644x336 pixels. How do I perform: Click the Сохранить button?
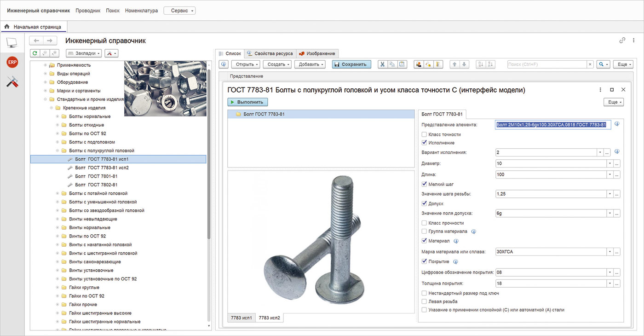click(351, 64)
